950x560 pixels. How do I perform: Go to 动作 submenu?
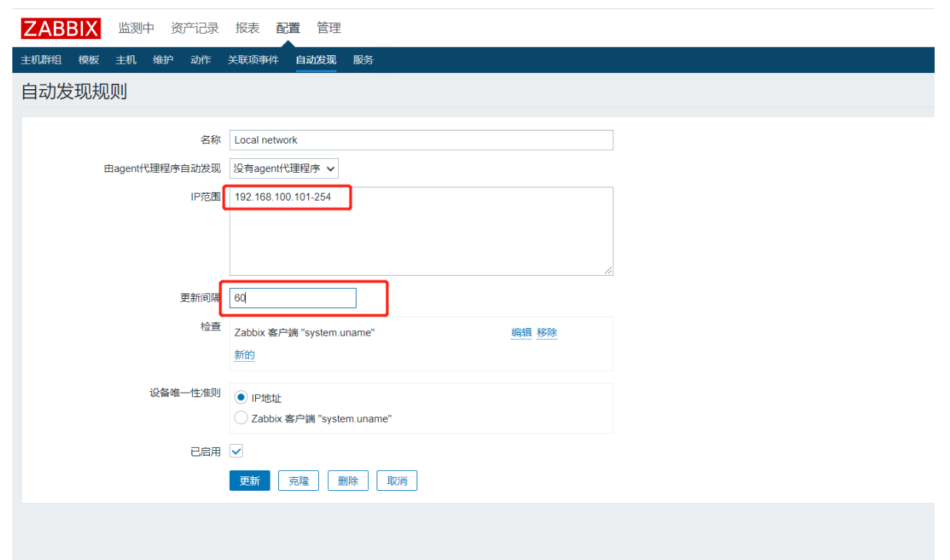point(201,60)
